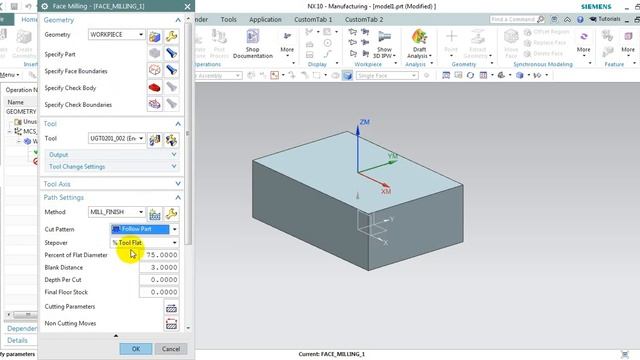Expand Tool Change Settings subsection
The height and width of the screenshot is (360, 640).
(x=174, y=167)
